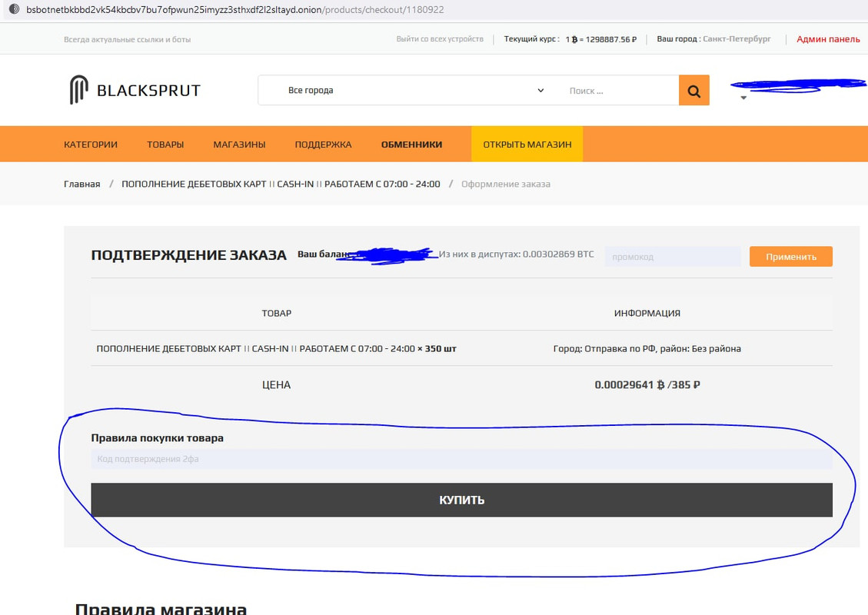
Task: Click the product row ending '× 350 шт'
Action: [x=276, y=349]
